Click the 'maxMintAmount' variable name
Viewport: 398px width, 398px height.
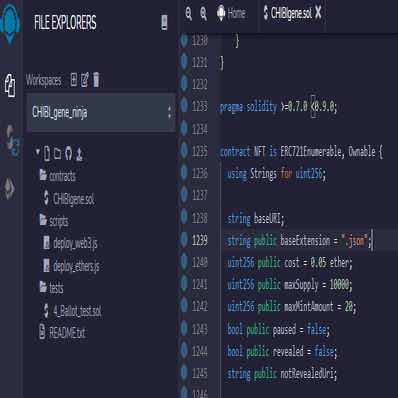point(308,307)
